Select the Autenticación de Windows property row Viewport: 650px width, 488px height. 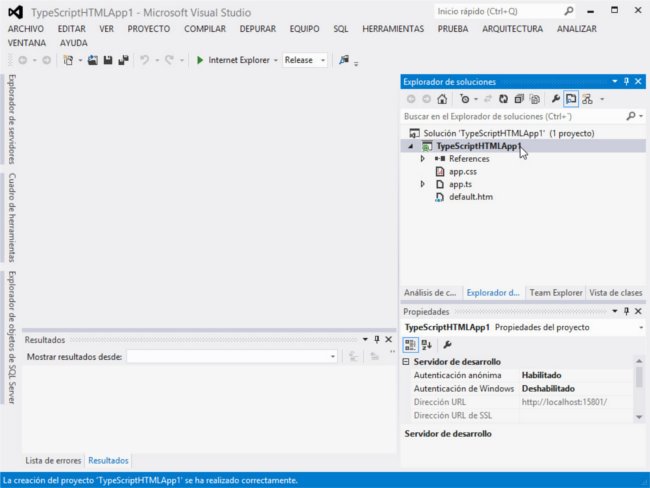521,388
